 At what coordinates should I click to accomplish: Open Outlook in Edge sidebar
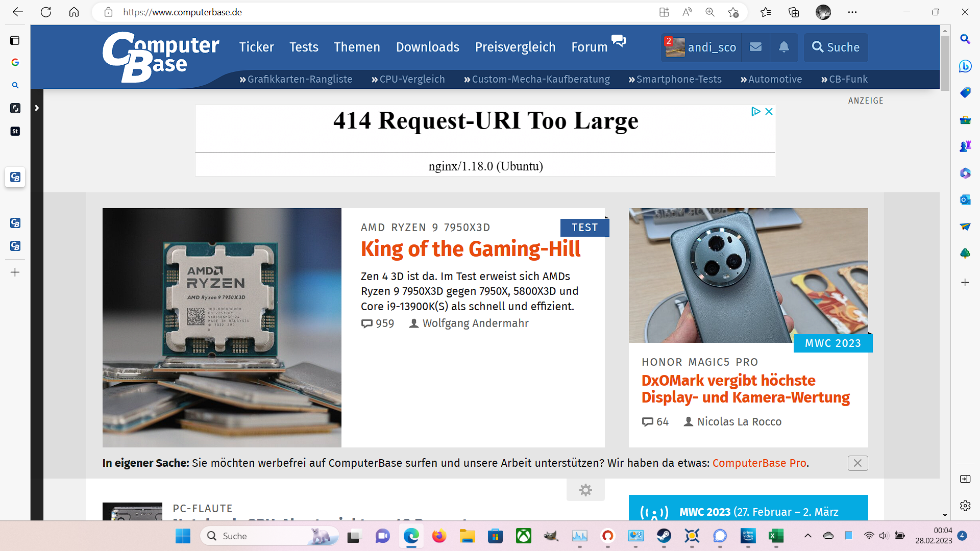[965, 199]
